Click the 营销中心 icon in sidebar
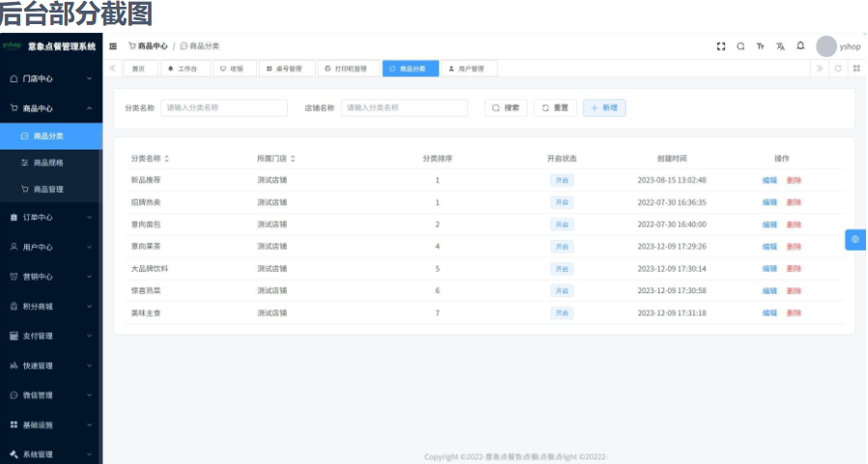This screenshot has height=464, width=868. pyautogui.click(x=14, y=277)
